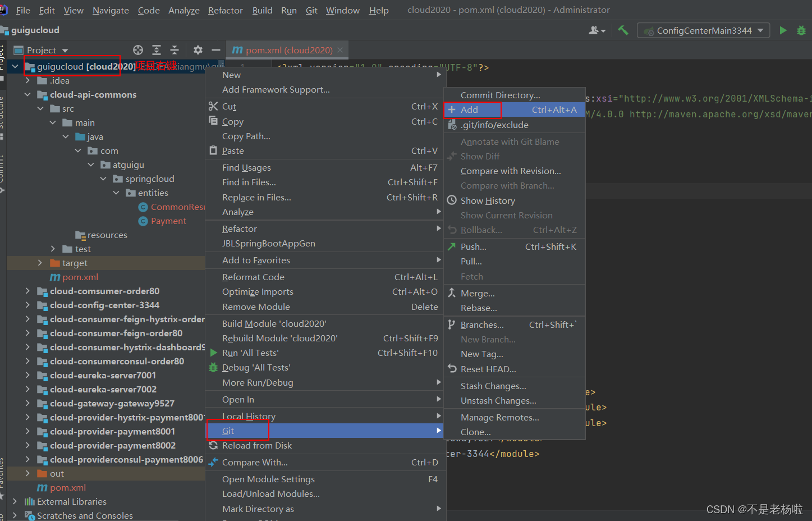Image resolution: width=812 pixels, height=521 pixels.
Task: Open the Git menu in menu bar
Action: click(311, 10)
